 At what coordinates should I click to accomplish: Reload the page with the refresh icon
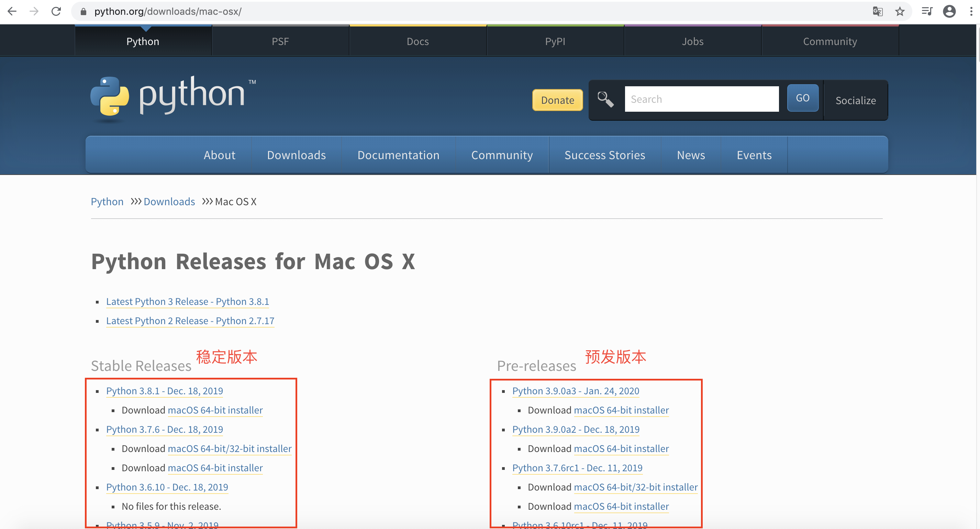coord(56,11)
